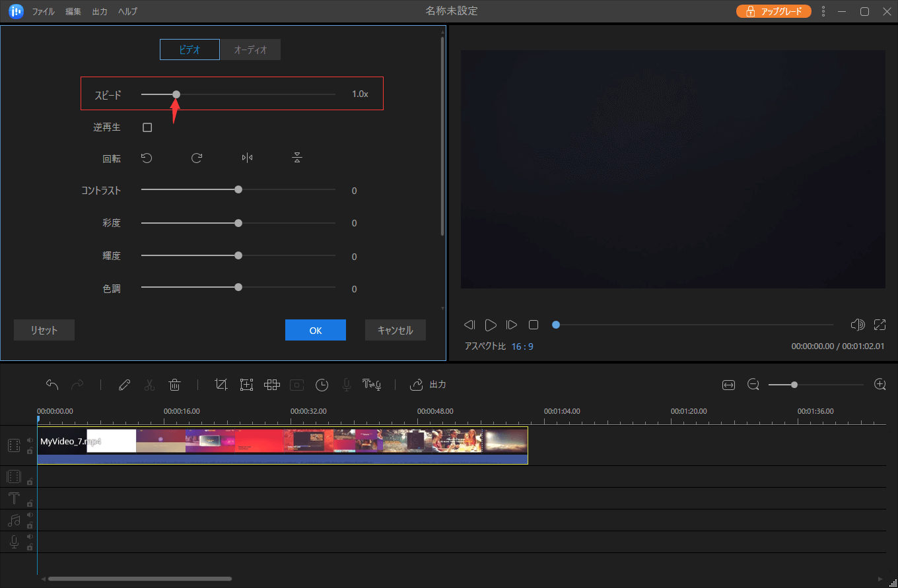Click the リセット button
Screen dimensions: 898x588
click(44, 330)
